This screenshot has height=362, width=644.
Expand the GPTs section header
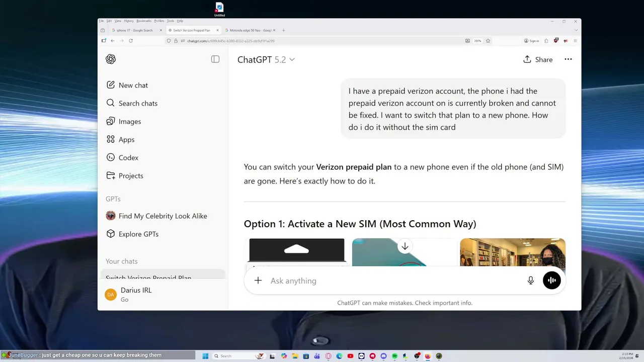(113, 199)
